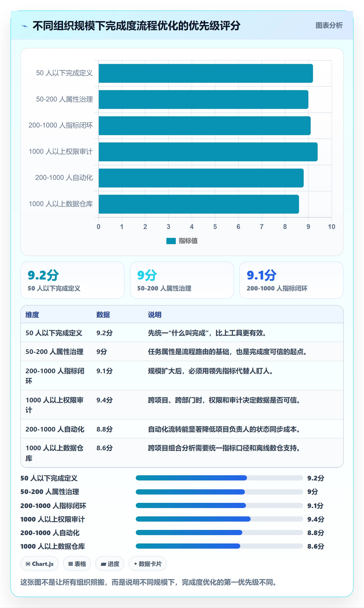Screen dimensions: 364x608
Task: Select the 8.8分 value in the table
Action: (x=105, y=429)
